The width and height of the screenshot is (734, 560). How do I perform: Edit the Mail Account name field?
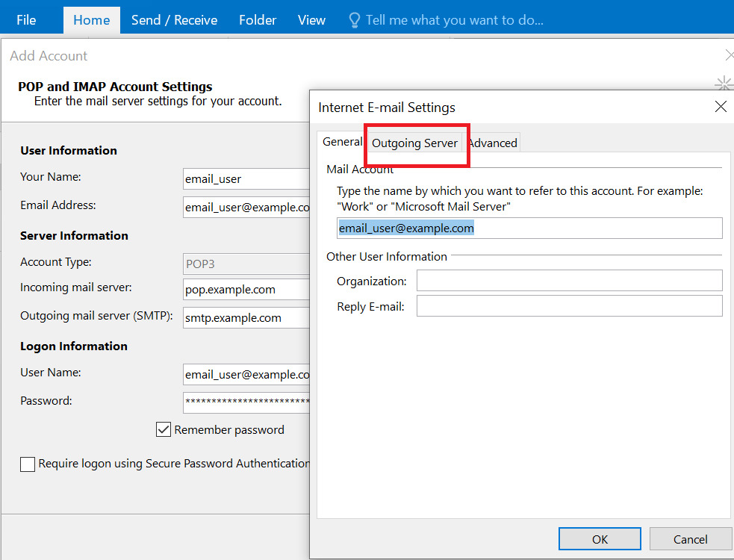529,228
